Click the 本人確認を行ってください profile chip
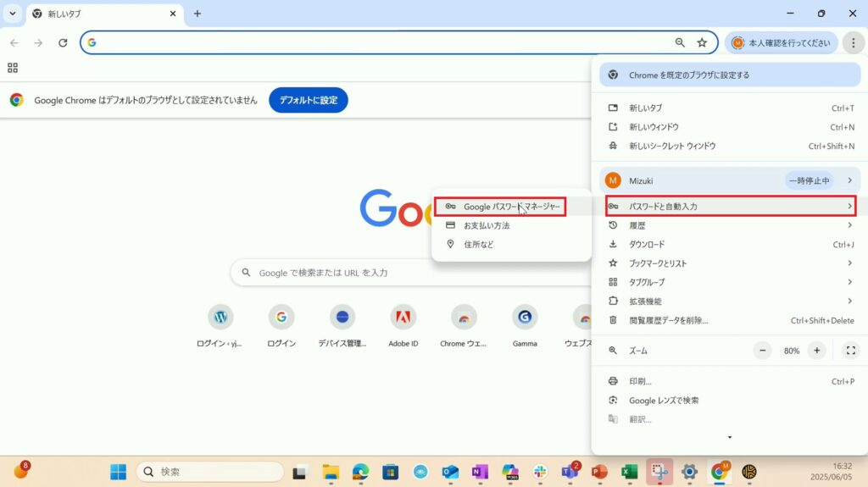Viewport: 868px width, 487px height. (x=781, y=42)
